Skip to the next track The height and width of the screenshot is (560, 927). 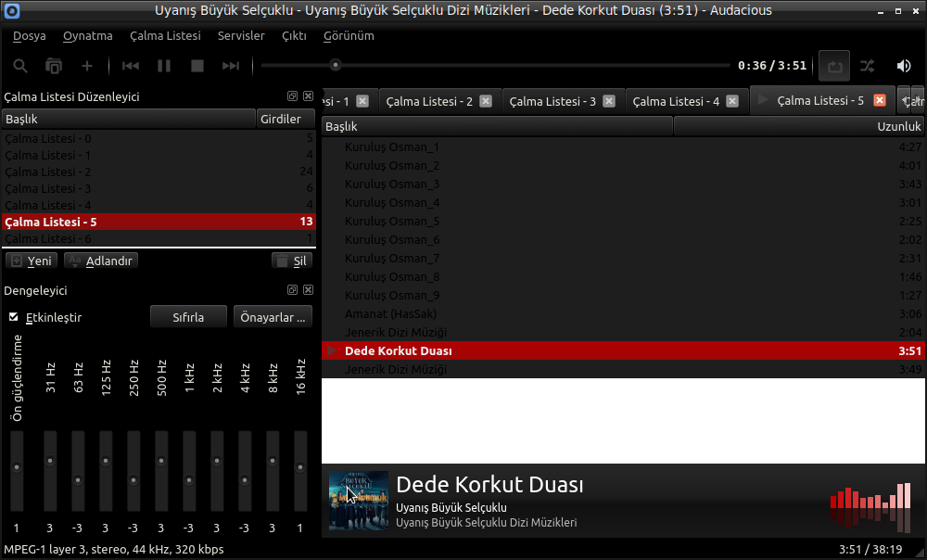(231, 66)
